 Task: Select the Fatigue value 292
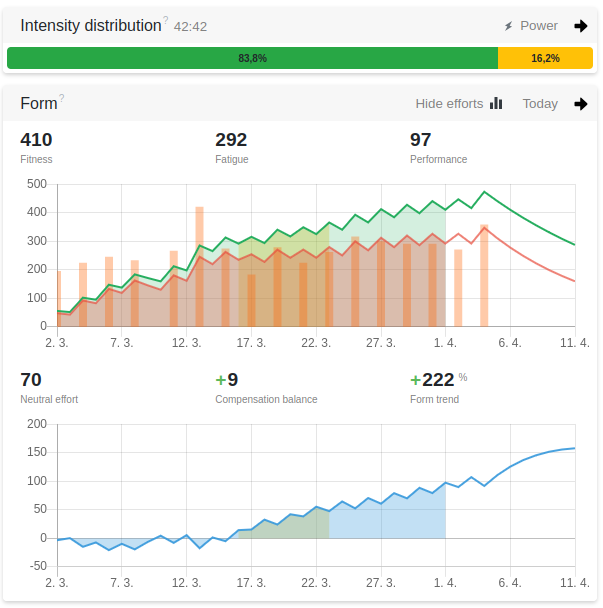click(231, 140)
